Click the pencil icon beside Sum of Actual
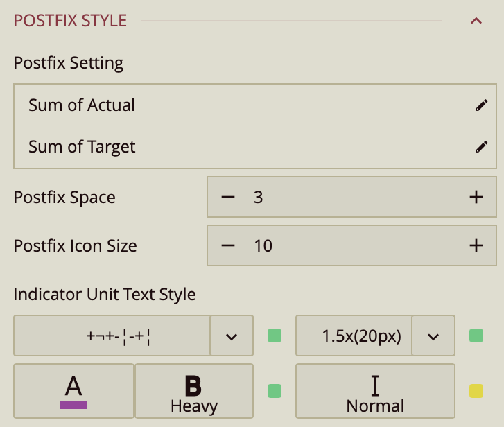504x427 pixels. (x=481, y=105)
